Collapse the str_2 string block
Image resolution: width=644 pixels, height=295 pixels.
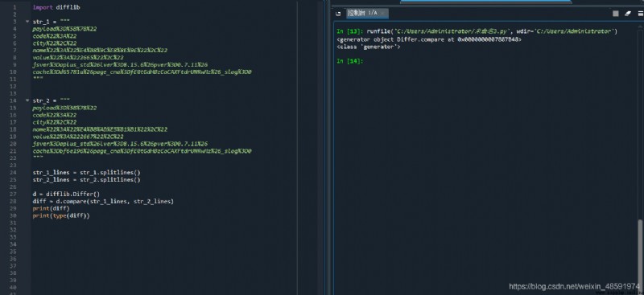click(27, 100)
